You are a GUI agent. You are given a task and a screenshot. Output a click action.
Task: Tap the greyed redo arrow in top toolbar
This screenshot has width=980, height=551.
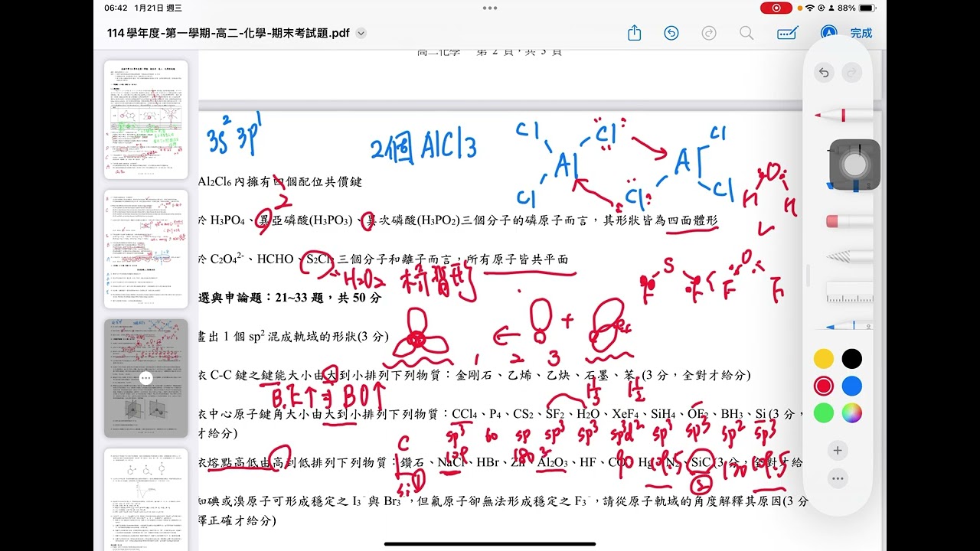709,33
